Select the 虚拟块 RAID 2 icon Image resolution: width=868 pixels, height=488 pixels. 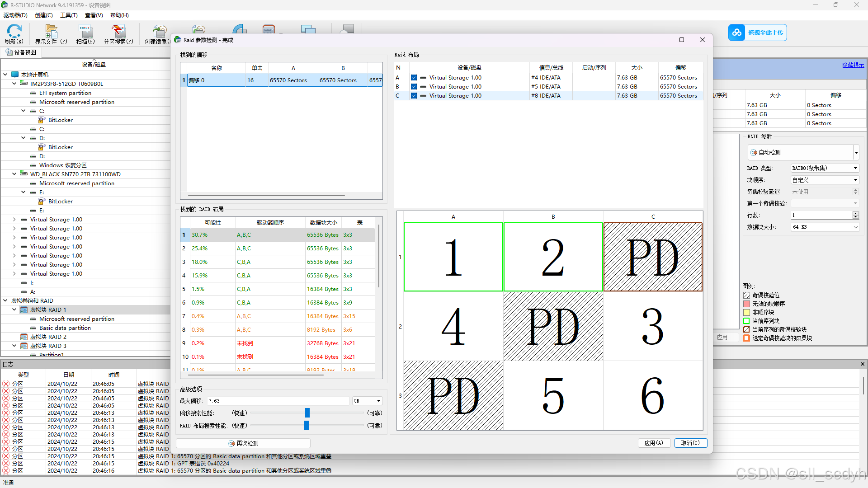24,337
